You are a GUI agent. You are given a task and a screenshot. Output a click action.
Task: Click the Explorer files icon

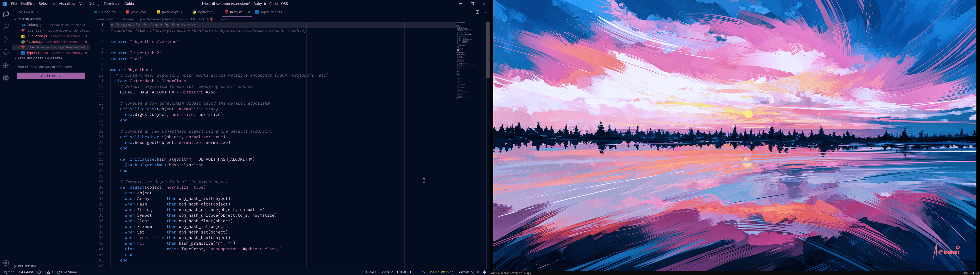(x=6, y=14)
